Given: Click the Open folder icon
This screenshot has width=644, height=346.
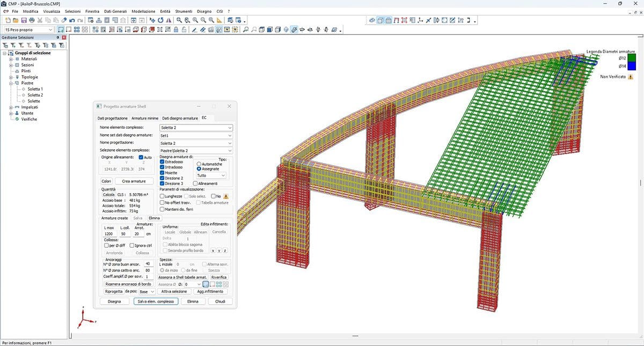Looking at the screenshot, I should [16, 20].
